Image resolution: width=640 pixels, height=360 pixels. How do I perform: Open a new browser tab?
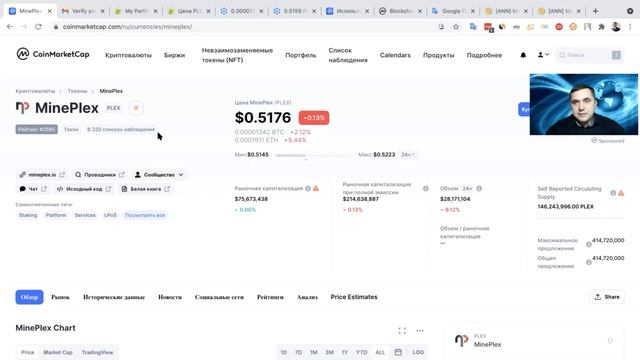coord(596,11)
